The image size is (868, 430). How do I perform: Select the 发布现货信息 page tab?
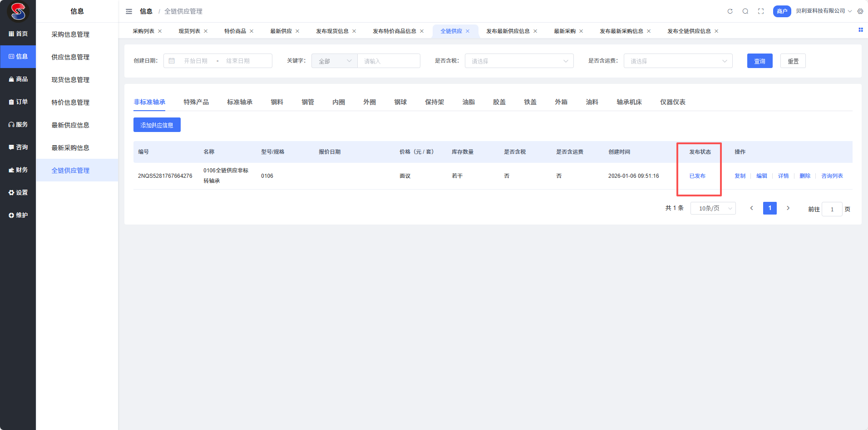[x=332, y=31]
